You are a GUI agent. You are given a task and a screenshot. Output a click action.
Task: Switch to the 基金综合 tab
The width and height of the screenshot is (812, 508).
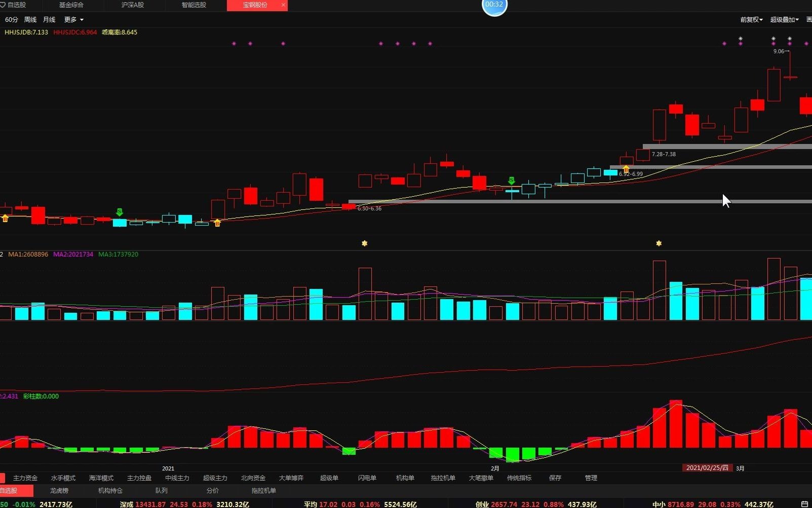[71, 5]
